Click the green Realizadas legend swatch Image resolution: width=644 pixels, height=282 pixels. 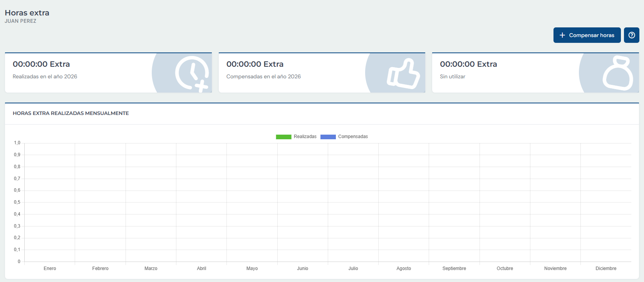tap(283, 137)
